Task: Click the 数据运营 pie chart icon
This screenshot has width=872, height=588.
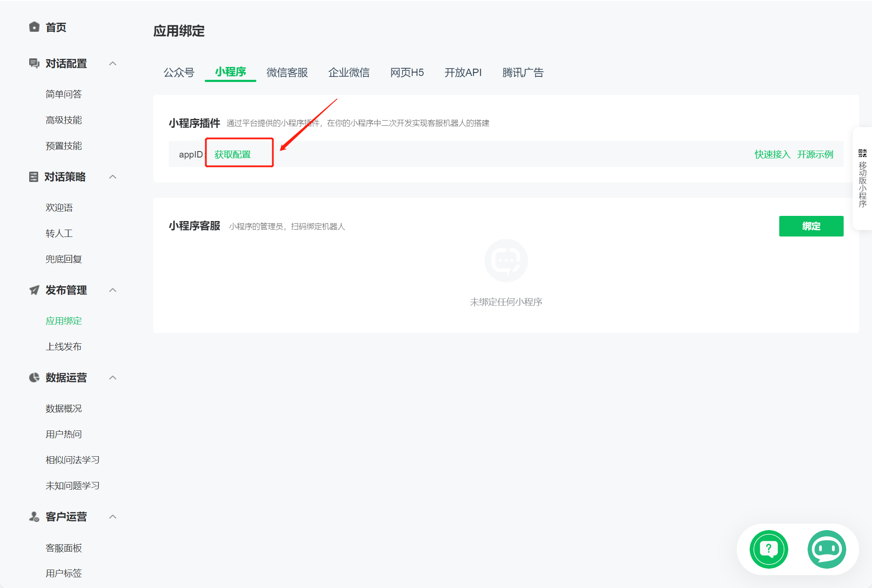Action: (x=33, y=377)
